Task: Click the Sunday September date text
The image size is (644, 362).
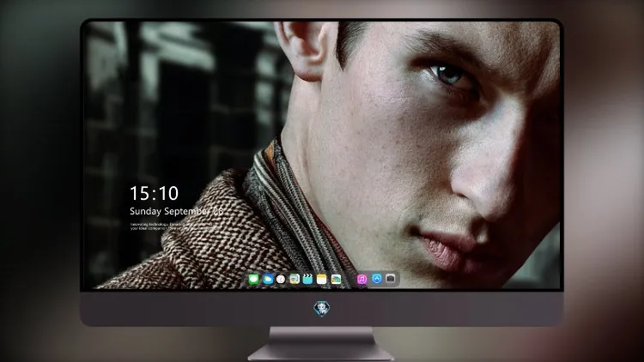Action: coord(176,211)
